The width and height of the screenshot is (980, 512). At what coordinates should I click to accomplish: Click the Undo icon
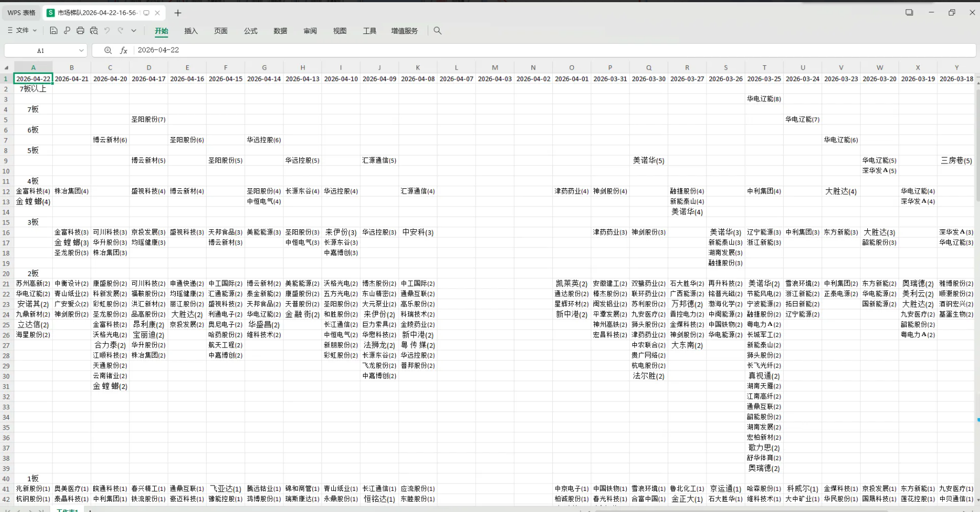tap(107, 31)
